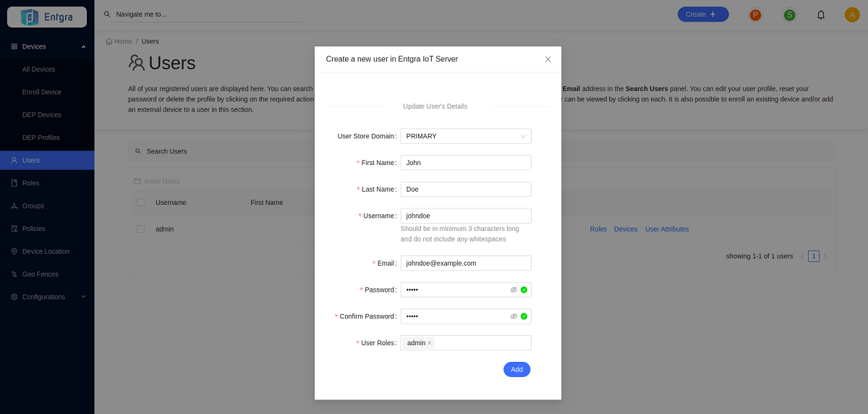Show the Confirm Password field contents
The image size is (868, 414).
(x=514, y=316)
